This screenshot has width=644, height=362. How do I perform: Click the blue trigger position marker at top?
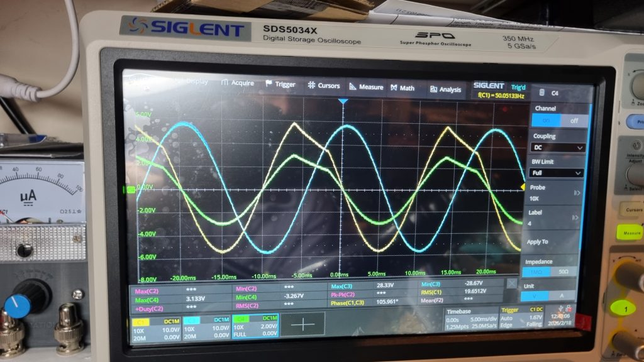pos(342,101)
